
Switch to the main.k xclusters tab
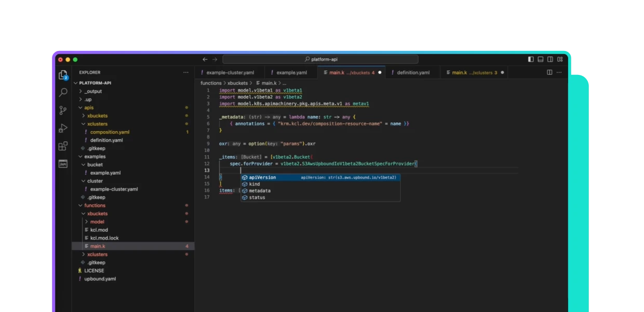click(474, 73)
